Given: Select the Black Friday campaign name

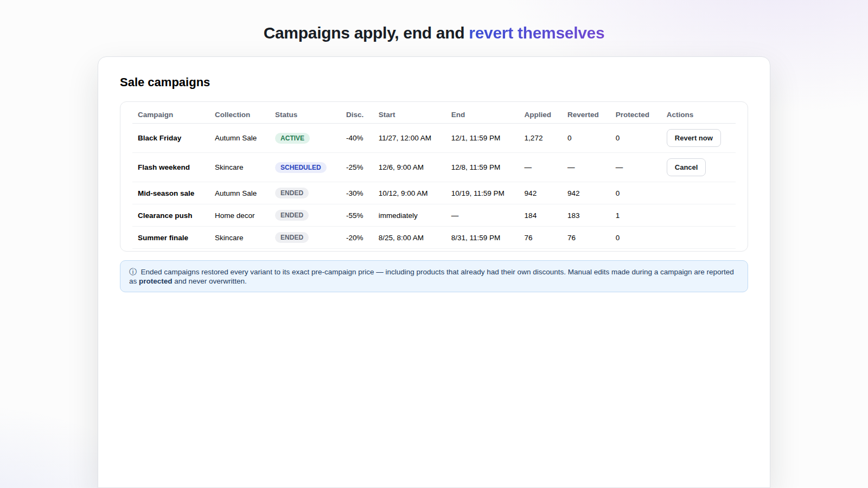Looking at the screenshot, I should (159, 138).
